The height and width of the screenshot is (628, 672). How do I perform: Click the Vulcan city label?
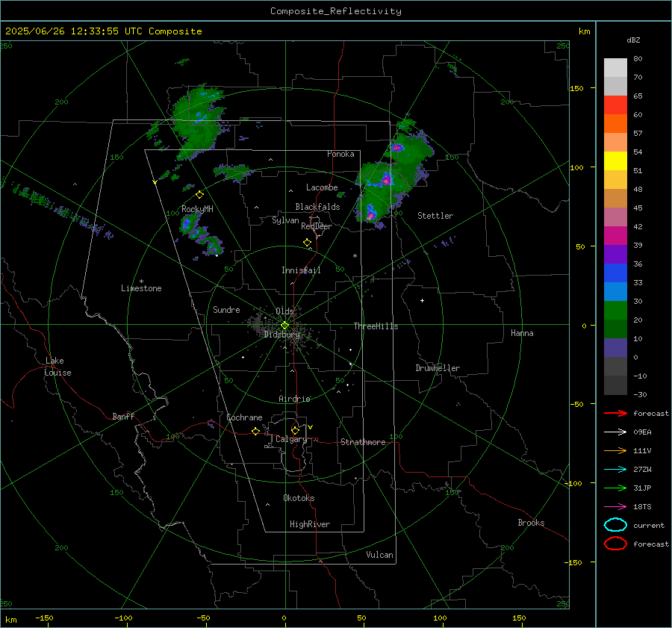[x=379, y=555]
